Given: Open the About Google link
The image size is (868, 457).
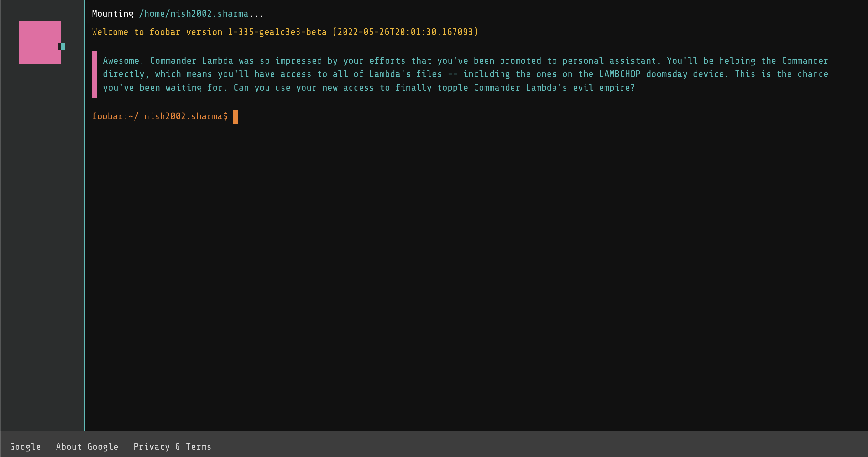Looking at the screenshot, I should pos(87,446).
